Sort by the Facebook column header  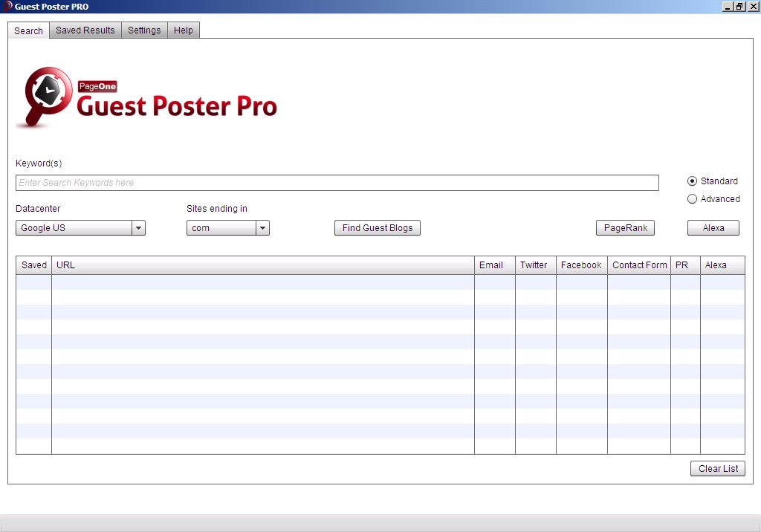581,265
